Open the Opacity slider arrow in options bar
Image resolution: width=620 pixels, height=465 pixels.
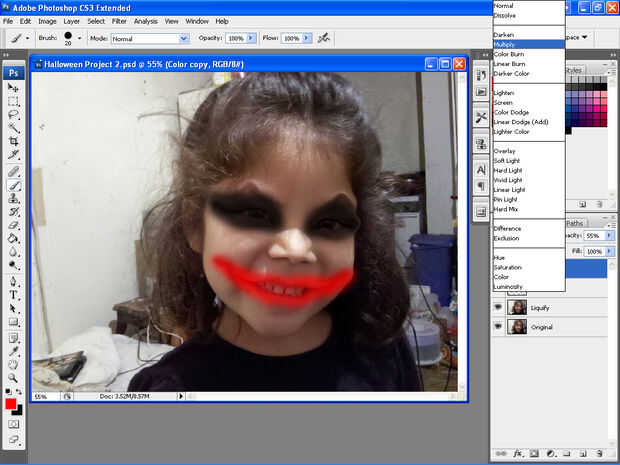[x=251, y=38]
